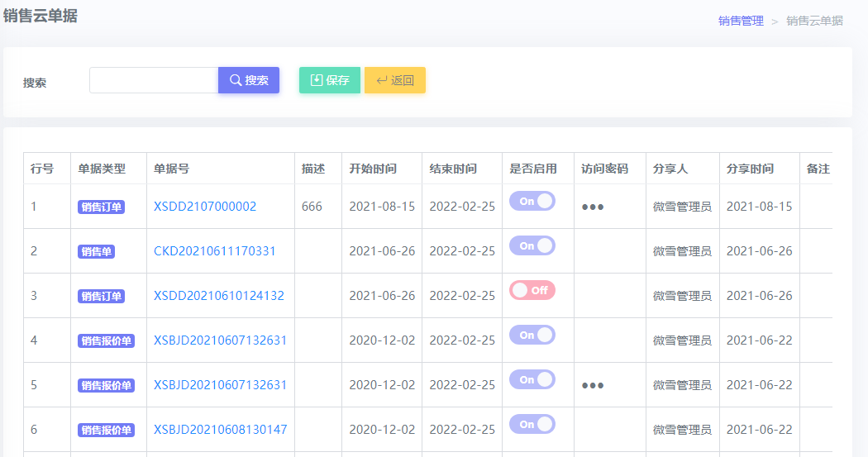Click share time 2021-08-15 in row 1
The height and width of the screenshot is (457, 868).
coord(760,207)
